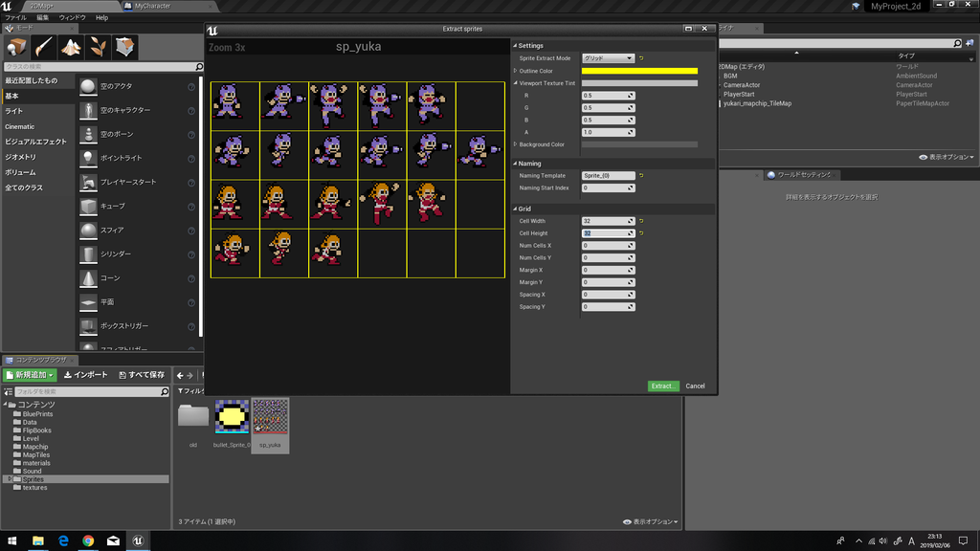Reset Naming Template to default arrow

click(641, 176)
